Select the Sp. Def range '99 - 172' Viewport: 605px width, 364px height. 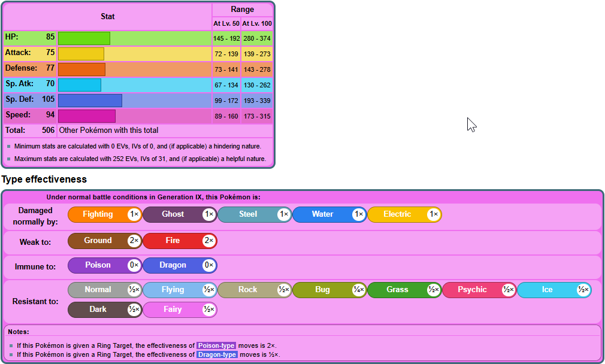pos(226,101)
